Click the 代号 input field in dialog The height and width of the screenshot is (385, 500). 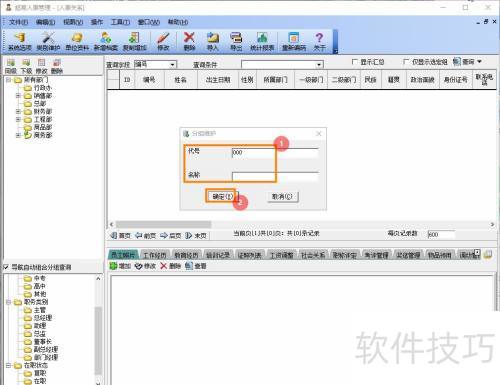click(275, 153)
